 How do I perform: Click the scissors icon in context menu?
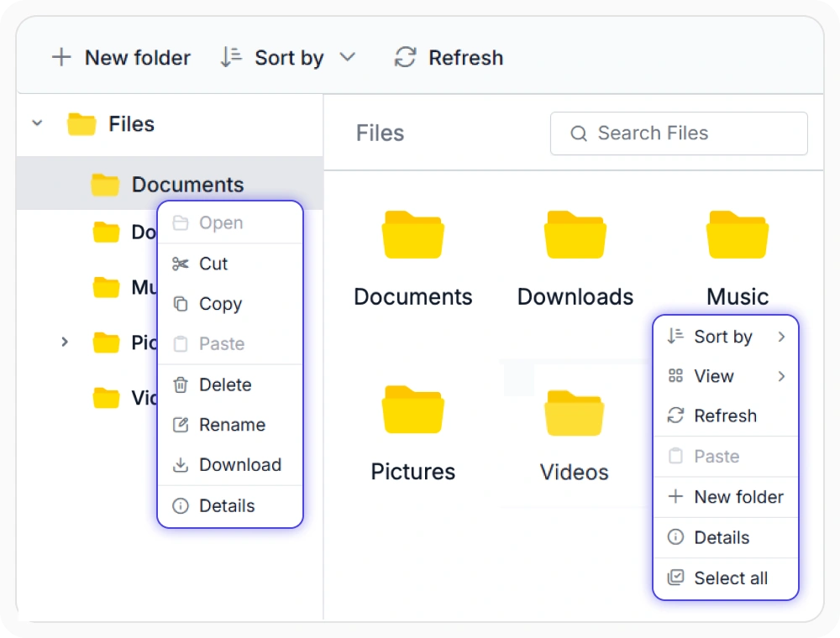pos(181,264)
